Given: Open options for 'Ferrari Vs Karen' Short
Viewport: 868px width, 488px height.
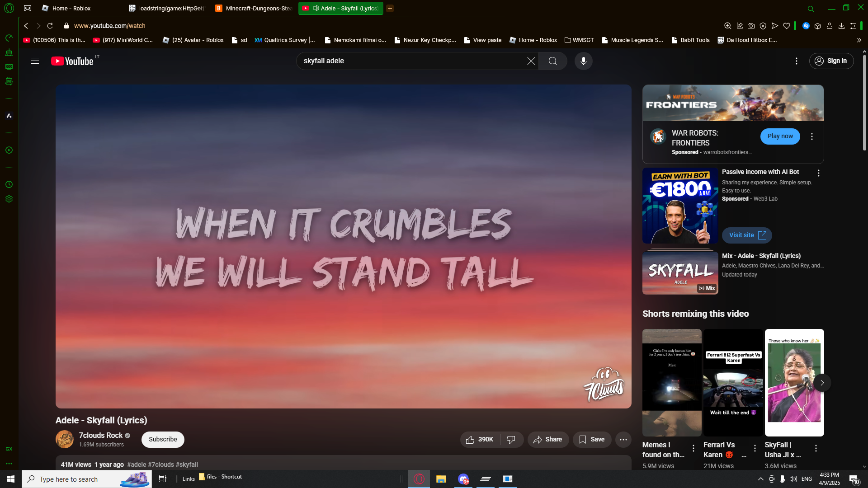Looking at the screenshot, I should pyautogui.click(x=755, y=448).
